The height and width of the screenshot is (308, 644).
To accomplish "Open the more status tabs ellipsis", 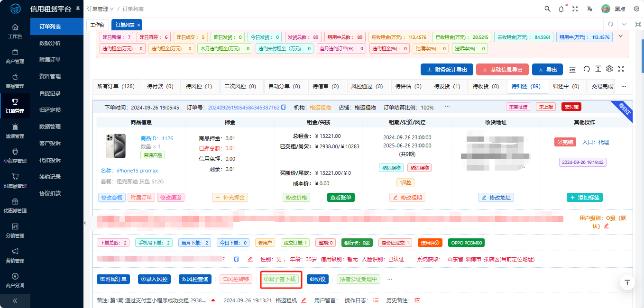I will (x=624, y=87).
